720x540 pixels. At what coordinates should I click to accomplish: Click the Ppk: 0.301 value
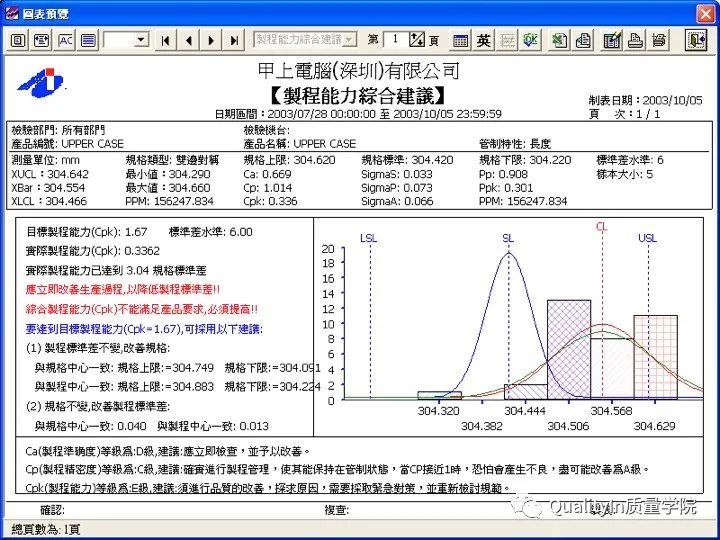point(506,188)
